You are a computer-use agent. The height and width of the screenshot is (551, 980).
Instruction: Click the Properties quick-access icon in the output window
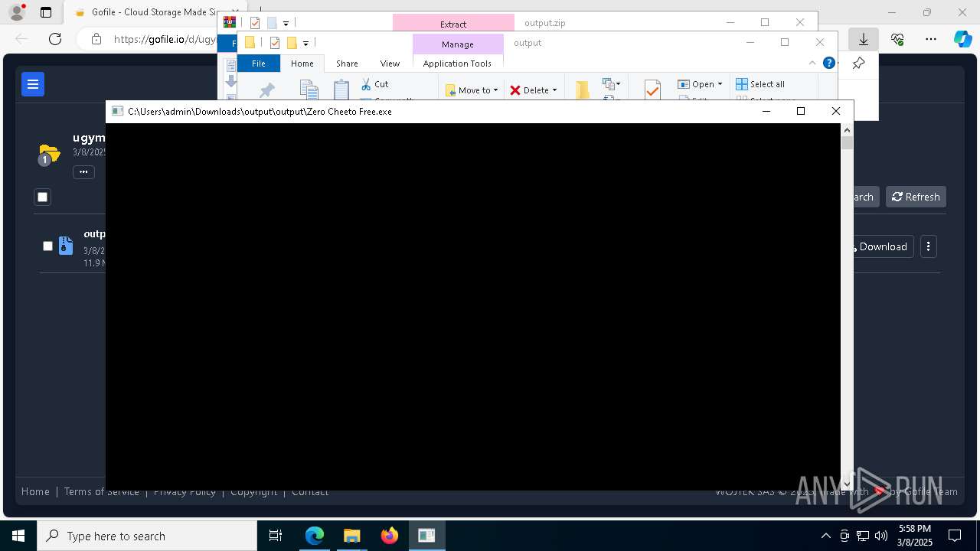coord(275,43)
